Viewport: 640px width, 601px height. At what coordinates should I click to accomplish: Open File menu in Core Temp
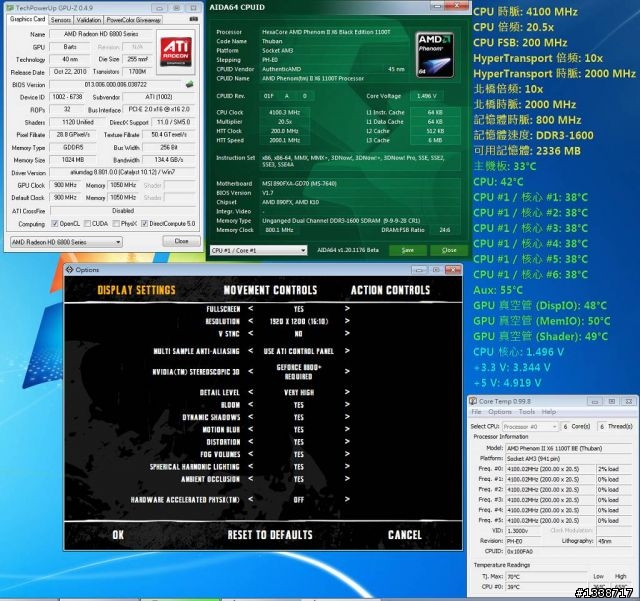coord(476,412)
